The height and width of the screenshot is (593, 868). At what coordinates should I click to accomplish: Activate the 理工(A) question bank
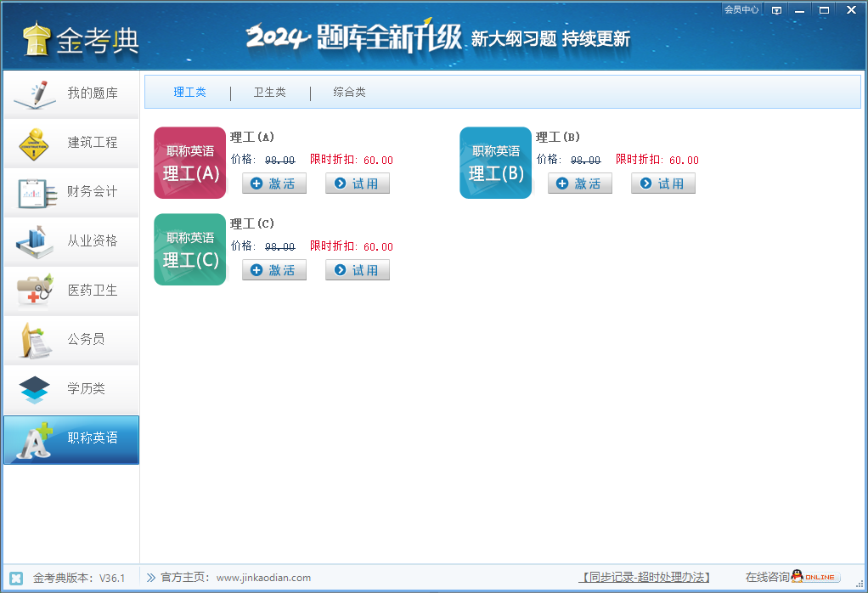pos(274,184)
